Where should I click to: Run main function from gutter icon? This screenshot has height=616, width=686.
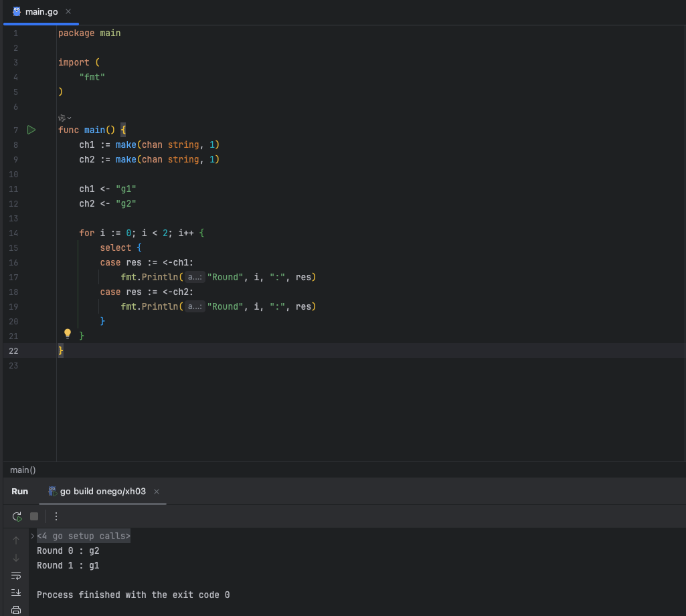click(x=31, y=130)
